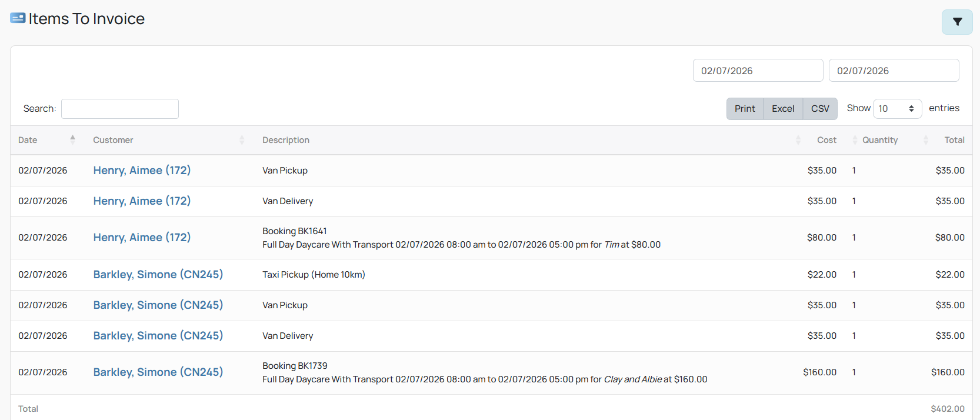
Task: Open Barkley, Simone link on Taxi Pickup row
Action: pos(158,274)
